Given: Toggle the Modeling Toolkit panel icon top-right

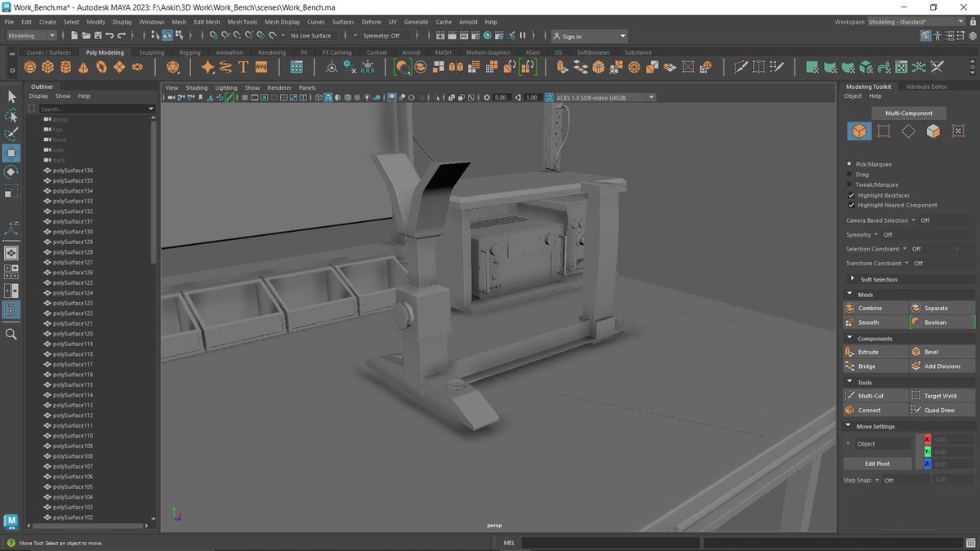Looking at the screenshot, I should [925, 36].
